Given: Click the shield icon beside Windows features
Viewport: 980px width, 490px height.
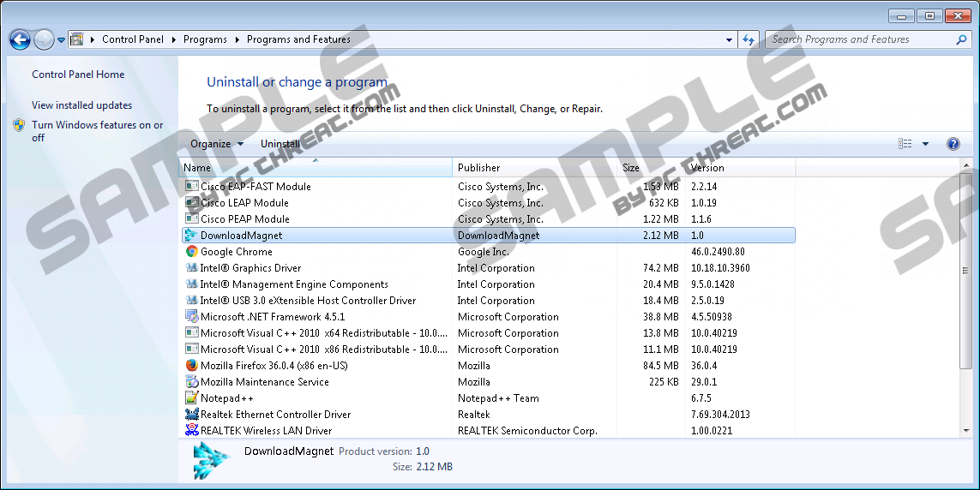Looking at the screenshot, I should tap(19, 125).
